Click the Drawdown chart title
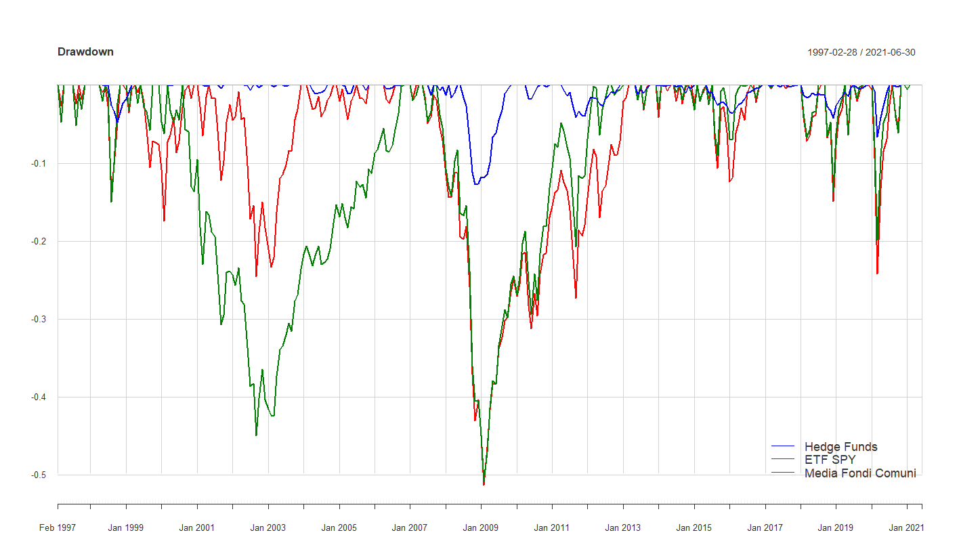This screenshot has width=980, height=539. [x=85, y=52]
